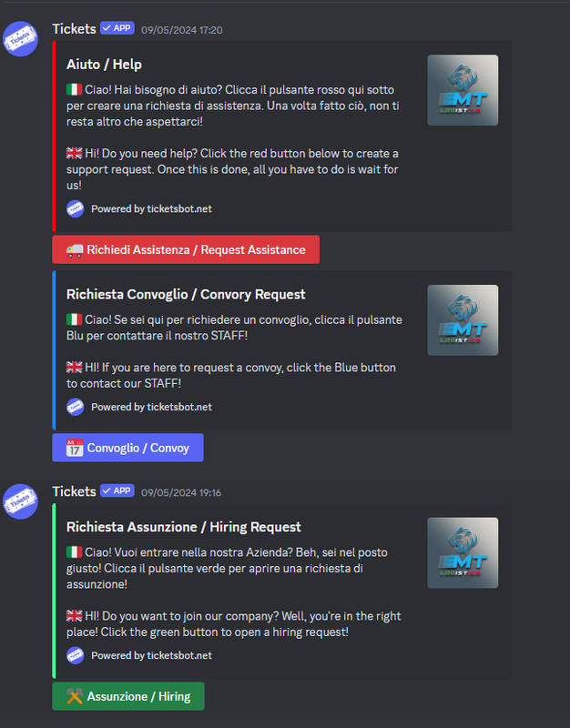Click the hammer and pick emoji on Assunzione button
Image resolution: width=570 pixels, height=728 pixels.
point(75,696)
